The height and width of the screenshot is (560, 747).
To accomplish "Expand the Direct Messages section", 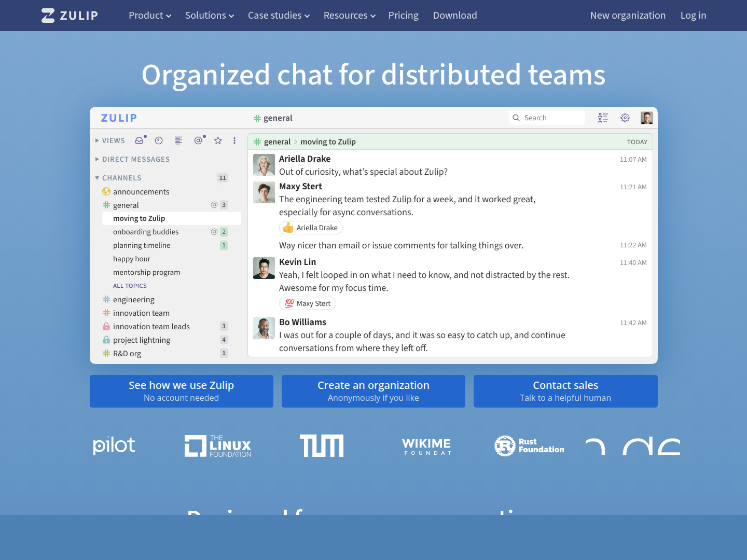I will point(97,159).
